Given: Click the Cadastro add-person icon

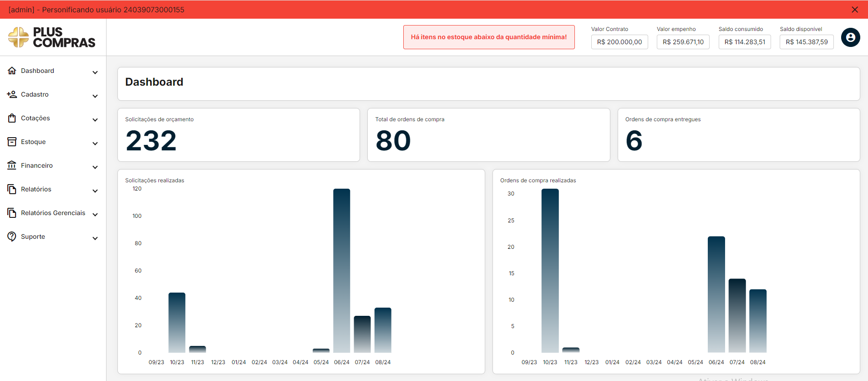Looking at the screenshot, I should click(x=12, y=94).
